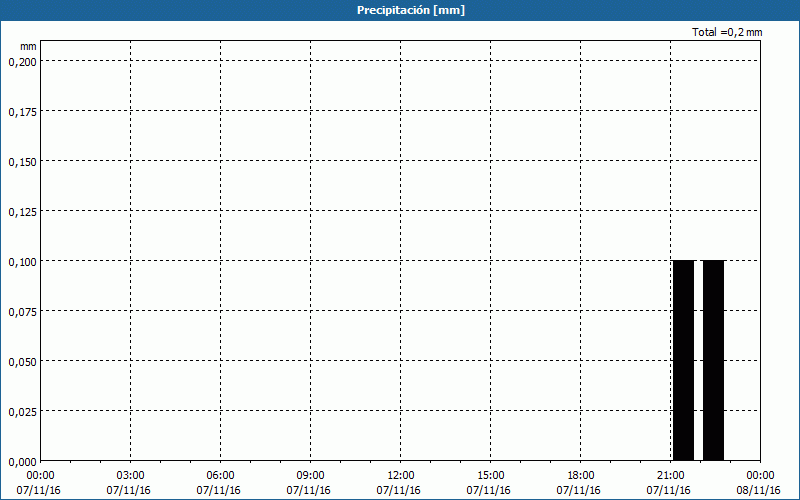Click the 0,075 y-axis value
The image size is (800, 500).
coord(22,311)
